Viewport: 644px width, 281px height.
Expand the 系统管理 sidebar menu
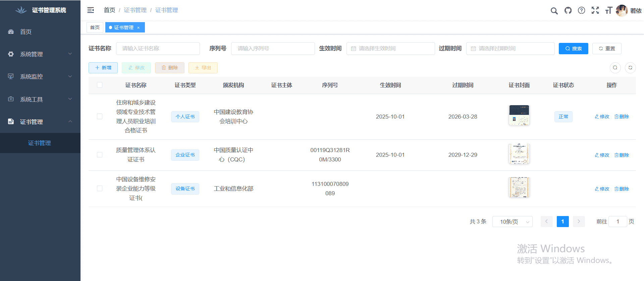40,54
